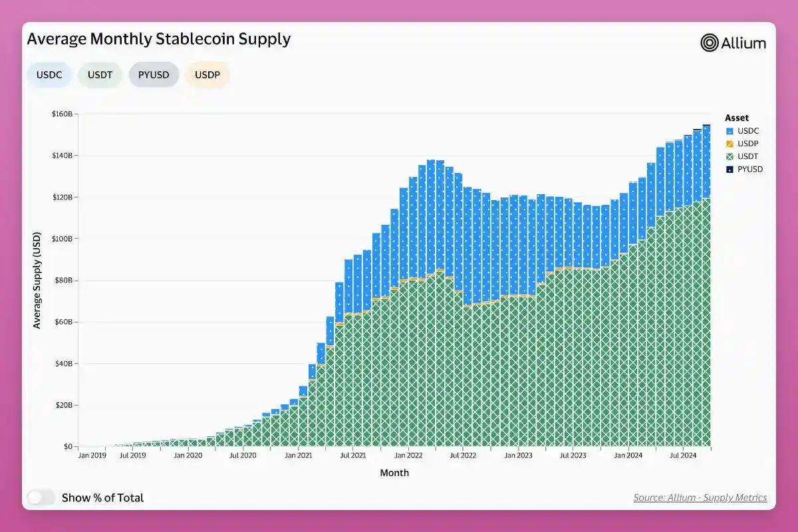Toggle the USDT filter chip
798x532 pixels.
[100, 74]
